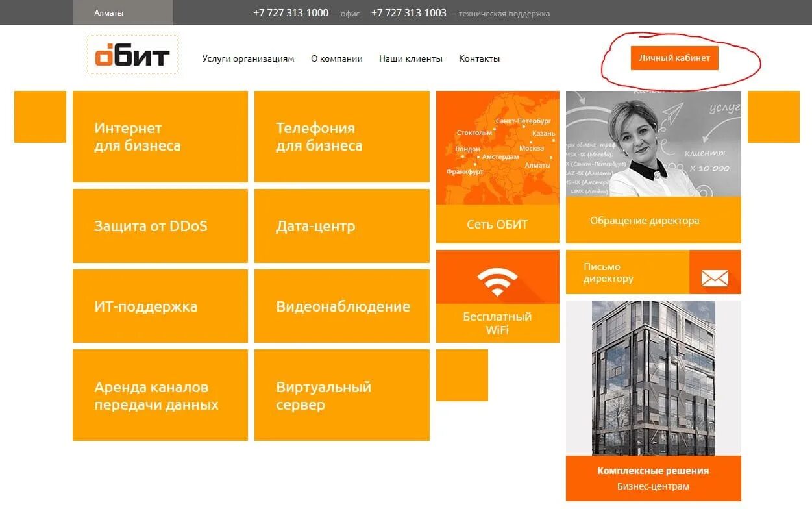Open ИТ-поддержка tile
Screen dimensions: 812x509
(x=160, y=306)
